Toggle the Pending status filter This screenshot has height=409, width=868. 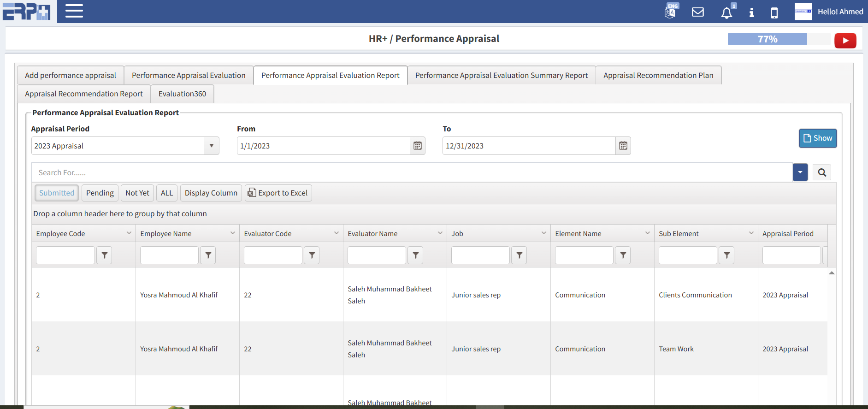click(x=100, y=193)
